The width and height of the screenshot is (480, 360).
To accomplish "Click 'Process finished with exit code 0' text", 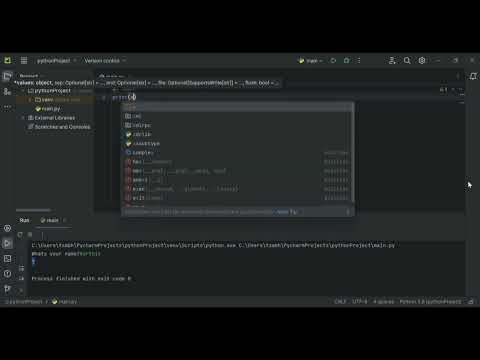I will 82,278.
